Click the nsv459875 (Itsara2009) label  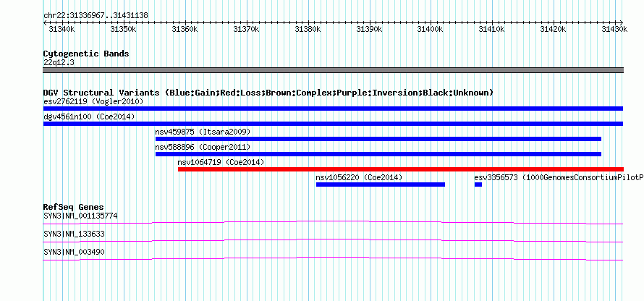(203, 132)
